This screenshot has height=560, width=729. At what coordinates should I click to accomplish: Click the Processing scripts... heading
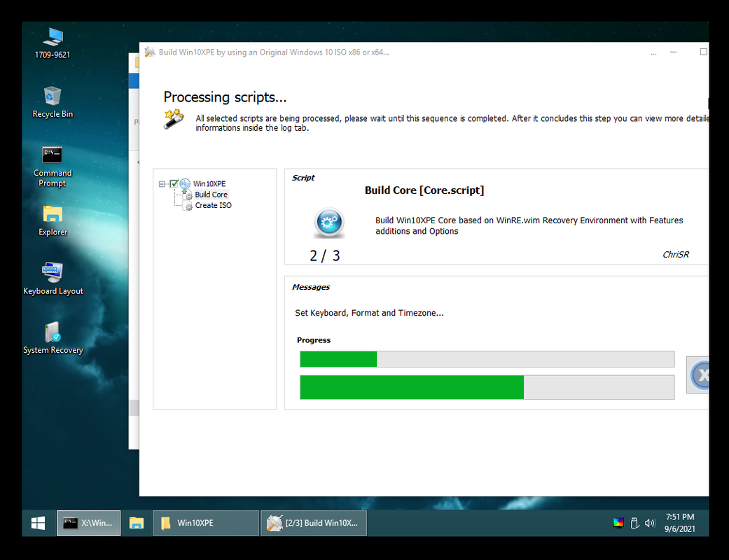pyautogui.click(x=225, y=97)
